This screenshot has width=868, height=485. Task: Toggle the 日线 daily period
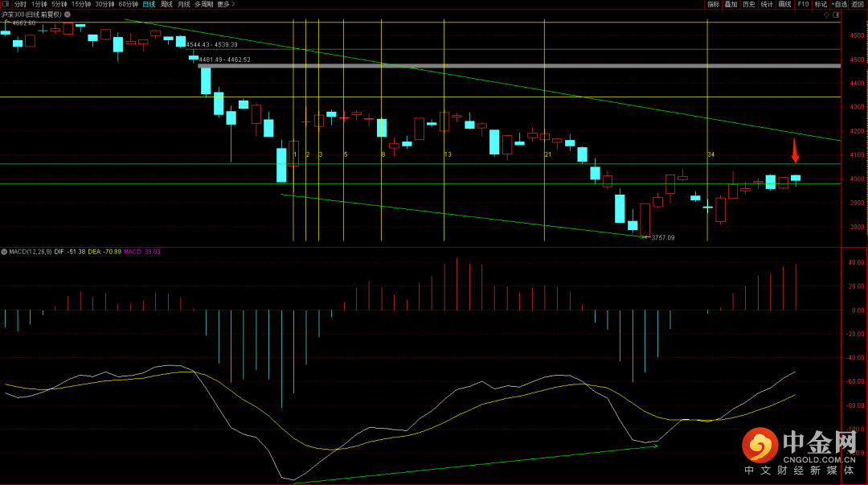[149, 4]
